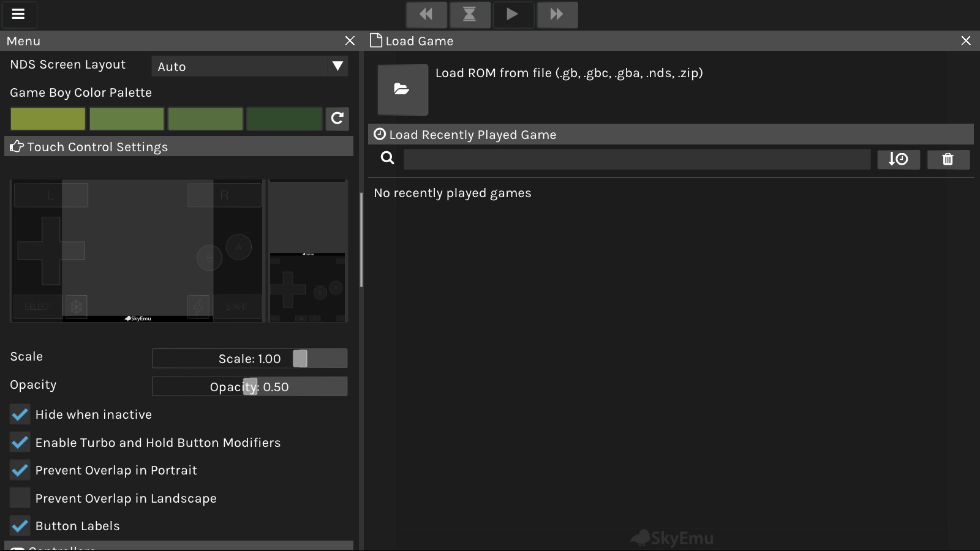Screen dimensions: 980x551
Task: Click the fast forward button
Action: 557,14
